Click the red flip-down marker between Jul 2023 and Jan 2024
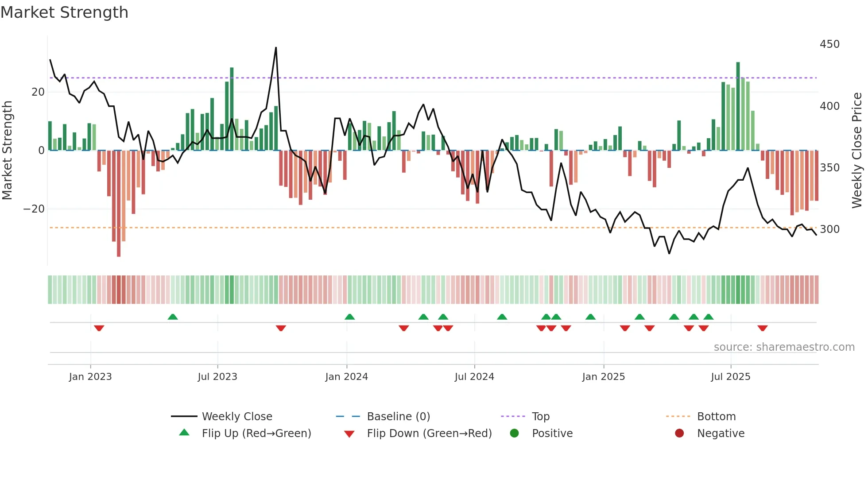The image size is (868, 488). click(281, 328)
